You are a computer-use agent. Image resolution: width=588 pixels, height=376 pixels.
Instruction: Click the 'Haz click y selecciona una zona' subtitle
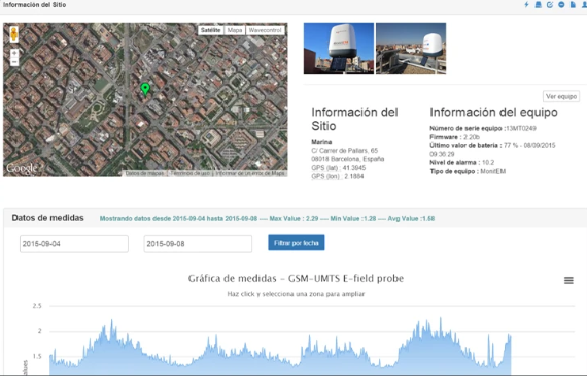pyautogui.click(x=296, y=294)
